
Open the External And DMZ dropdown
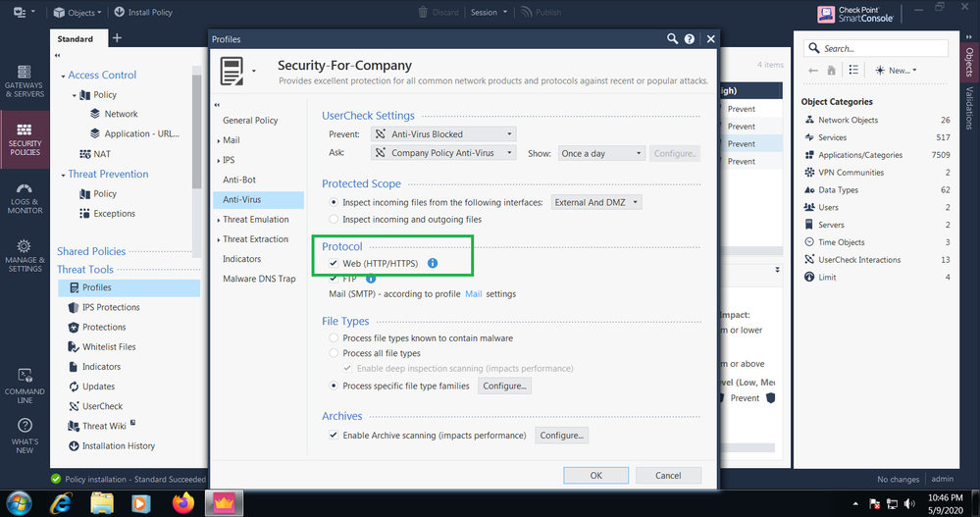[596, 202]
